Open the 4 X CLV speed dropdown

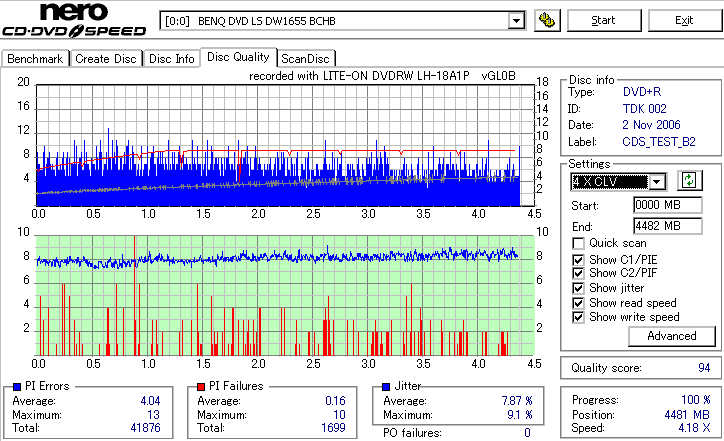pyautogui.click(x=656, y=182)
